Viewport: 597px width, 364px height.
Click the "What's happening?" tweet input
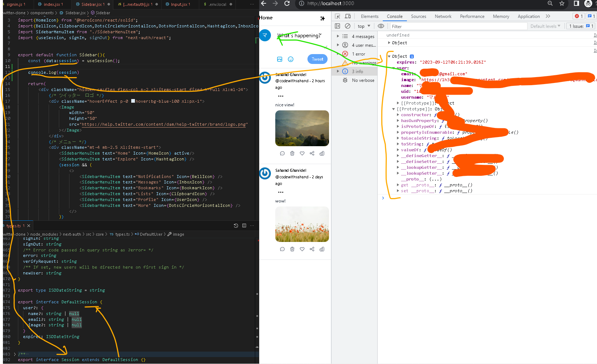click(300, 36)
